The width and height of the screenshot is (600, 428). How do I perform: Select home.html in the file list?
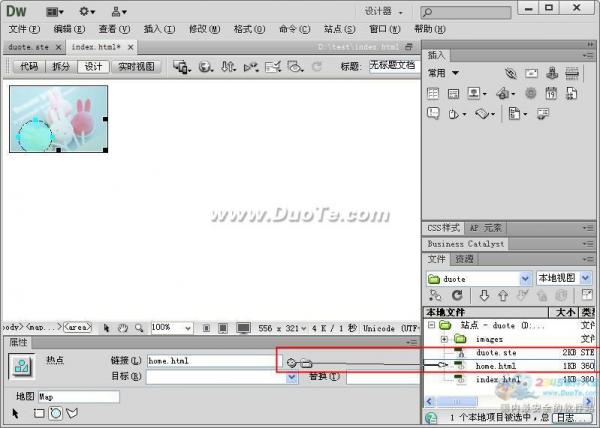tap(495, 366)
